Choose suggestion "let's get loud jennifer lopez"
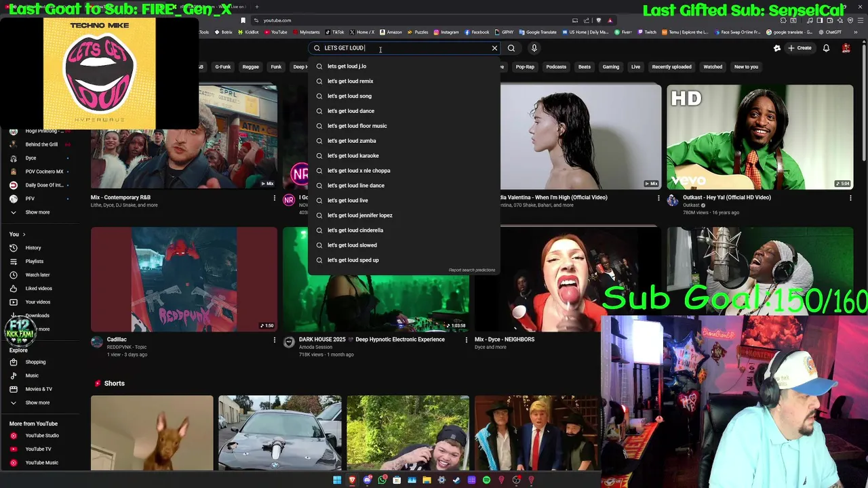868x488 pixels. click(x=404, y=216)
